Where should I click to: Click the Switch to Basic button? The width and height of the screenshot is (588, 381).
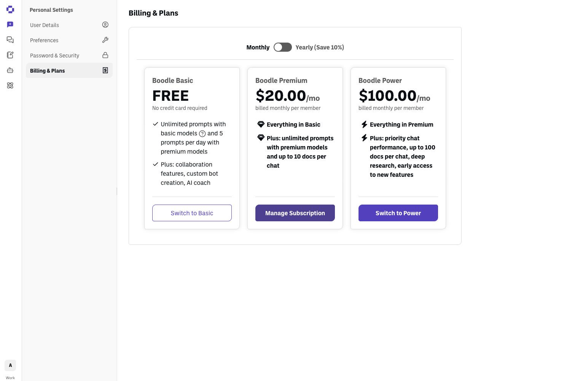(192, 213)
